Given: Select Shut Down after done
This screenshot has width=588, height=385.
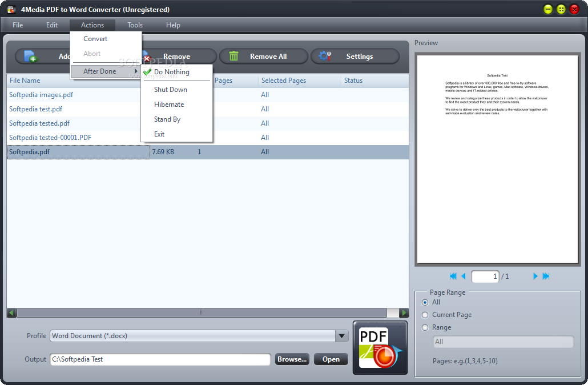Looking at the screenshot, I should coord(176,89).
